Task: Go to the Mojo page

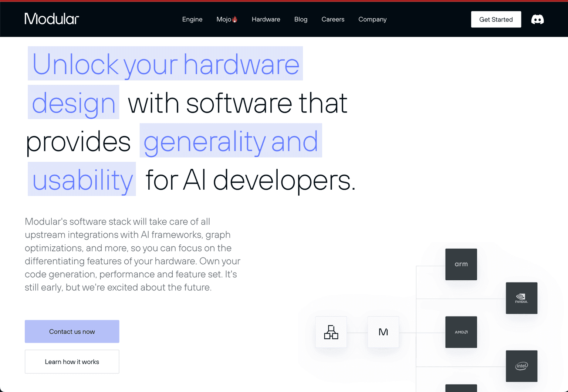Action: tap(227, 19)
